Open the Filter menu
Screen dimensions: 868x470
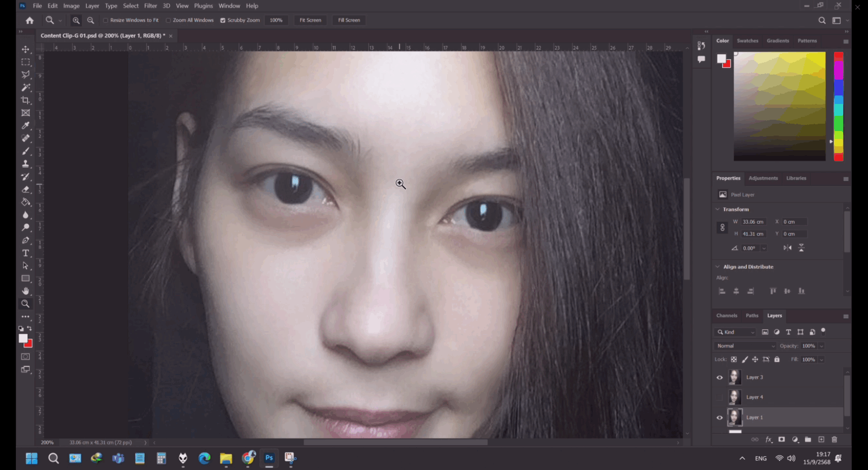coord(150,6)
